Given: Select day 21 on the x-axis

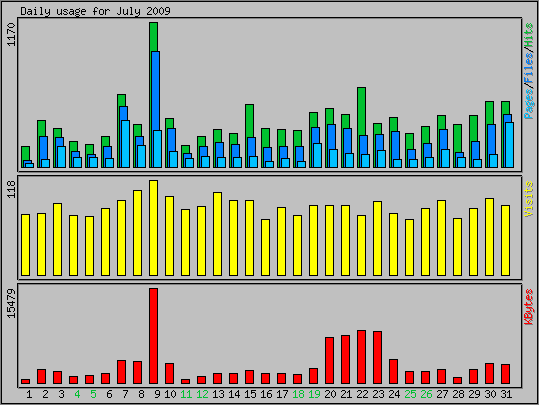Looking at the screenshot, I should pos(346,394).
